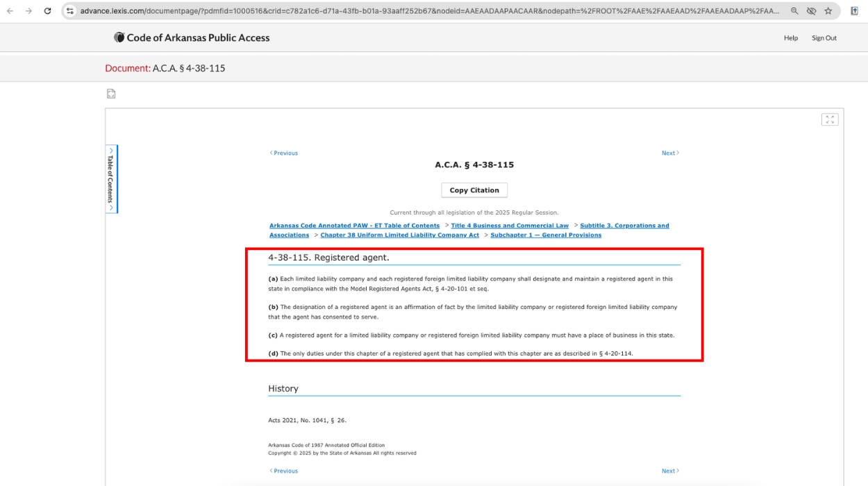
Task: Open Arkansas Code Annotated PAW breadcrumb link
Action: coord(354,226)
